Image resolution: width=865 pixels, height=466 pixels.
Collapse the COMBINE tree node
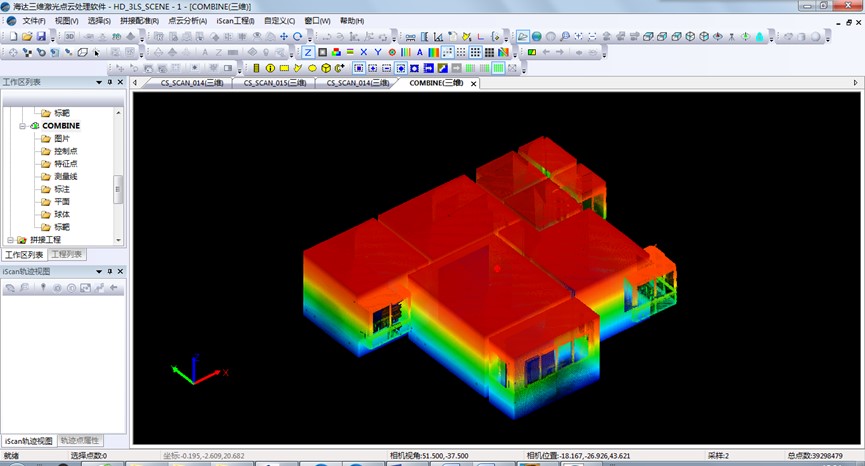(23, 126)
